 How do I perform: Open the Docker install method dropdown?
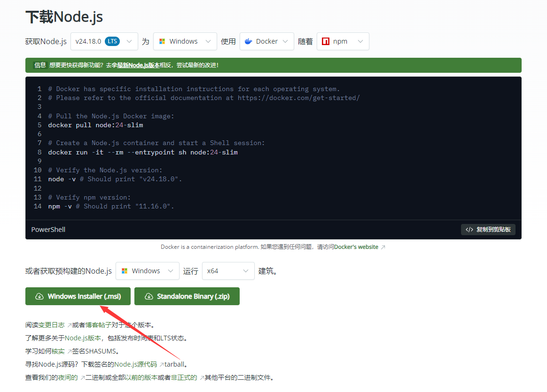(266, 41)
